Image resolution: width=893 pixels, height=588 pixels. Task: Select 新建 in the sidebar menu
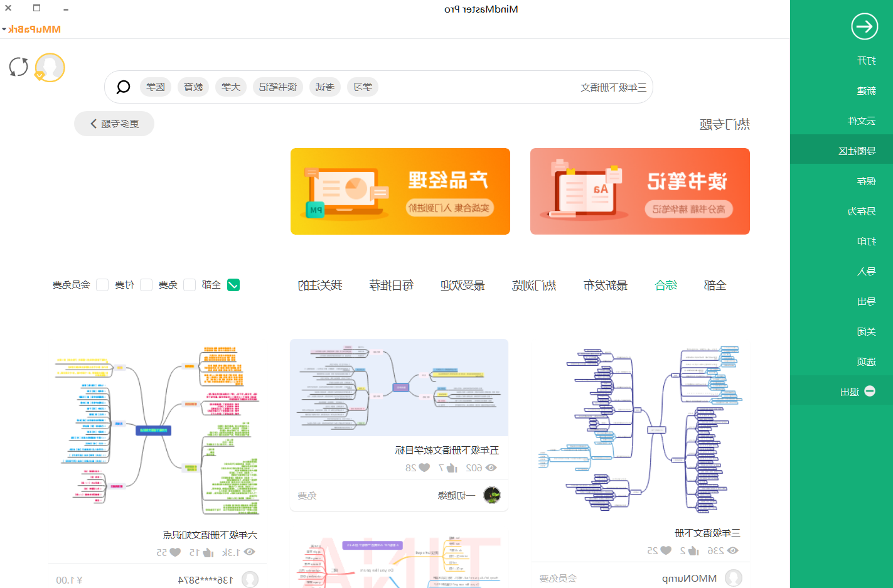(842, 90)
